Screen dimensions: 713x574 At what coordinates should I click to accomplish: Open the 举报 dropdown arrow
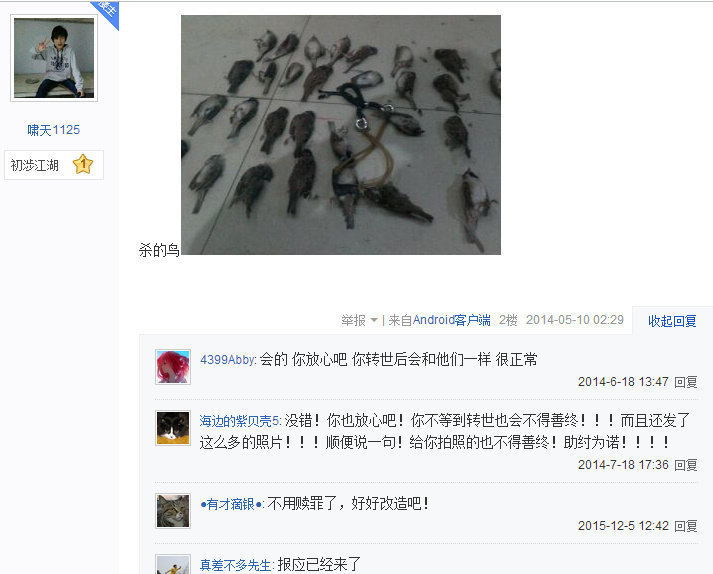point(374,320)
